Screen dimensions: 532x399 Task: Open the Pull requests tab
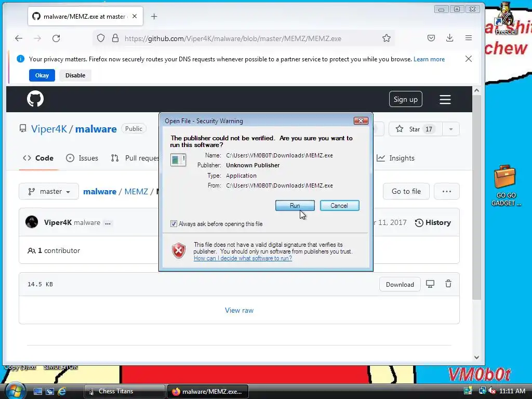tap(135, 158)
